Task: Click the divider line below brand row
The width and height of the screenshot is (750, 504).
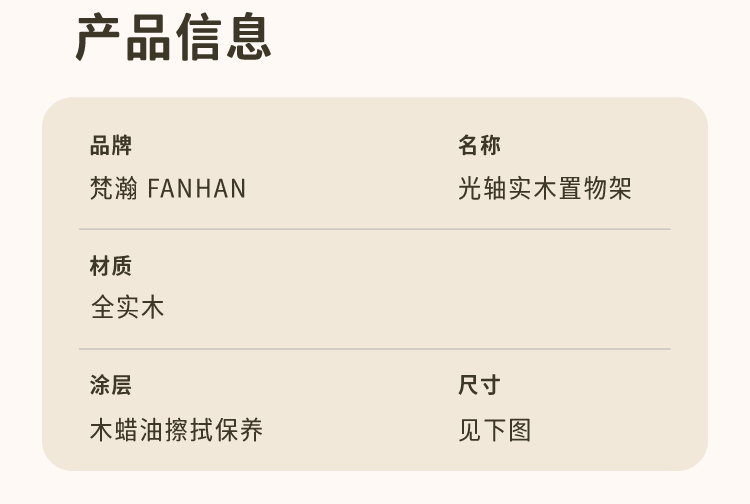Action: pyautogui.click(x=375, y=229)
